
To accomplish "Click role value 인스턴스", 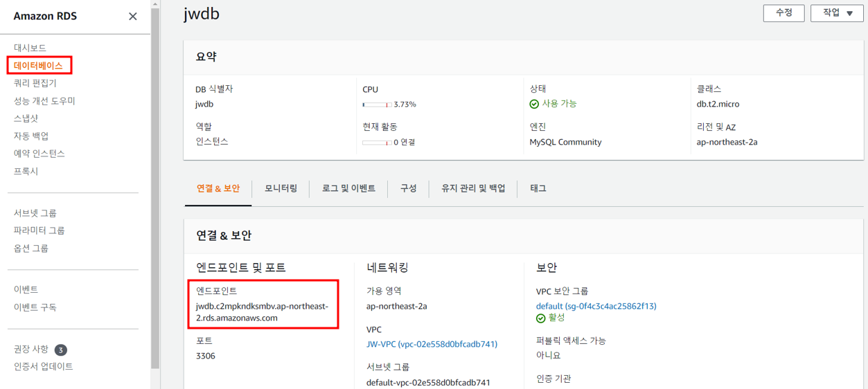I will click(x=212, y=142).
